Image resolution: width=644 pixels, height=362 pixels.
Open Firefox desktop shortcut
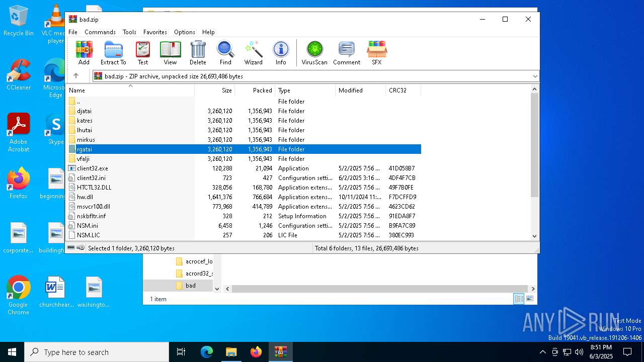coord(19,184)
